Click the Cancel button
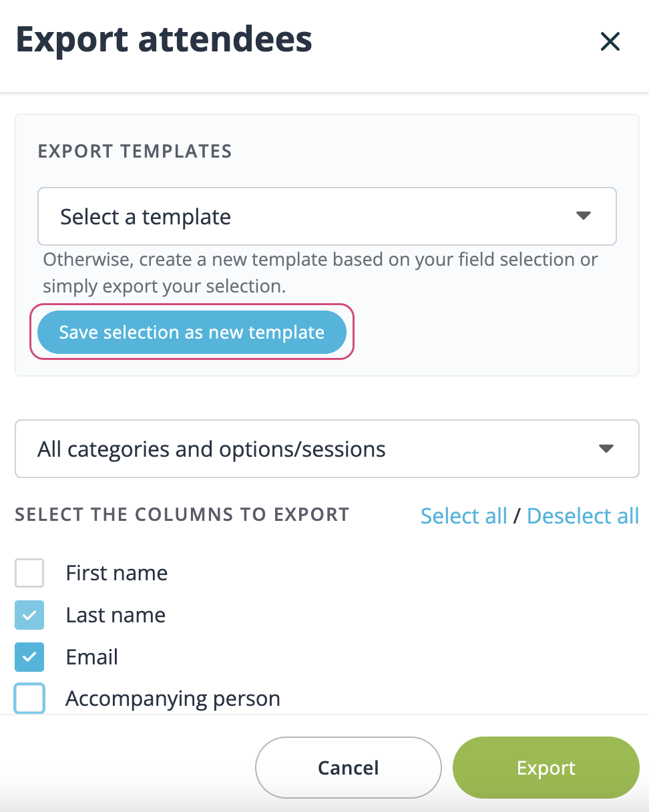 pyautogui.click(x=348, y=767)
